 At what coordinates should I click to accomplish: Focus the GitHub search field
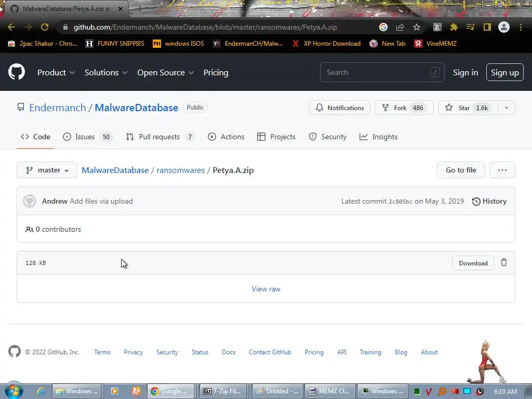coord(382,72)
